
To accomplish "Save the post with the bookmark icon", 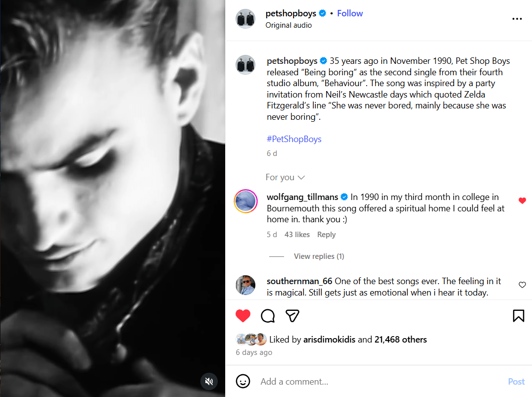I will coord(518,316).
